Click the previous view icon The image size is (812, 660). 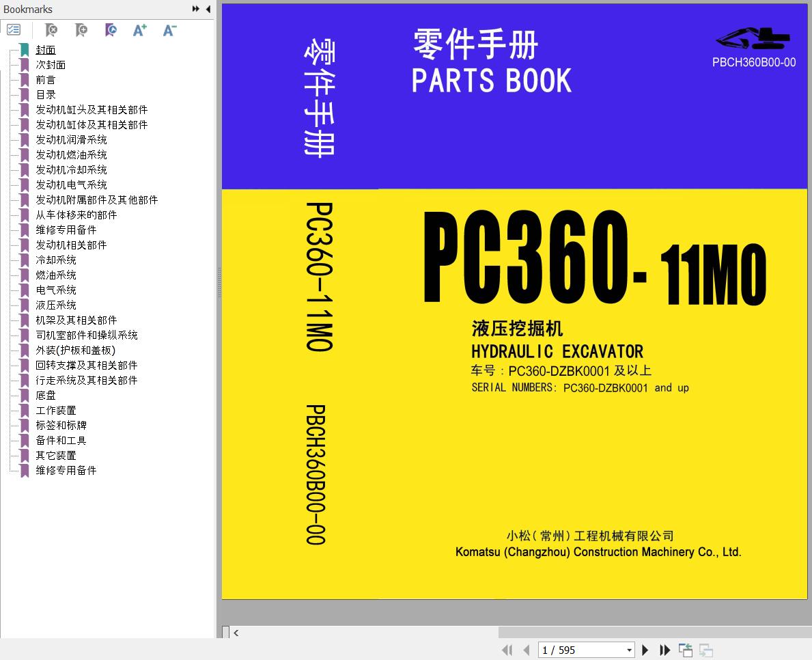[686, 650]
